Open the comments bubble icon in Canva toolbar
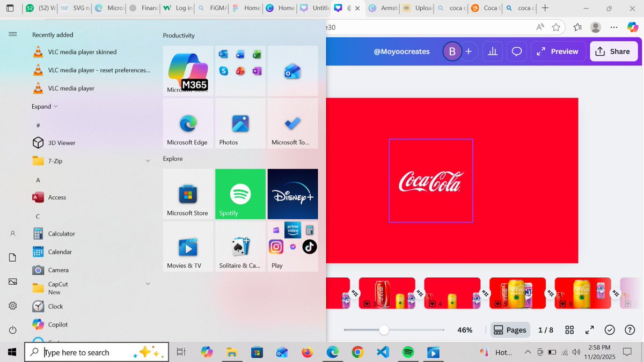The image size is (644, 362). (x=516, y=51)
